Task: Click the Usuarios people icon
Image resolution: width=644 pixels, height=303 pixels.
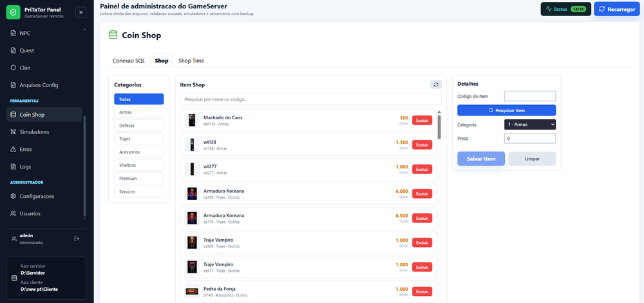Action: [13, 213]
